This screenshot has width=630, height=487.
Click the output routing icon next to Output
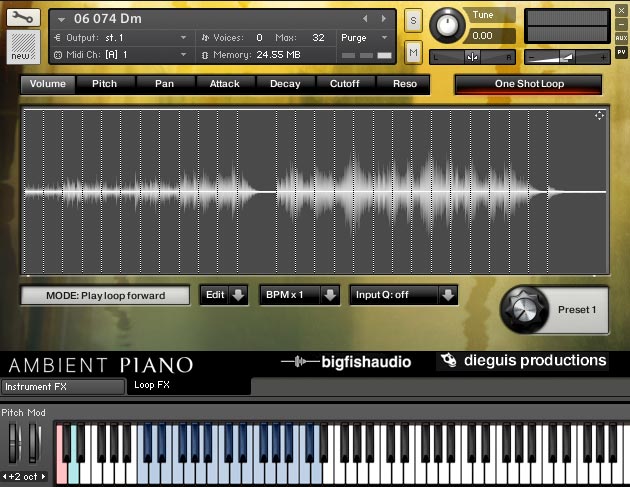(x=57, y=38)
